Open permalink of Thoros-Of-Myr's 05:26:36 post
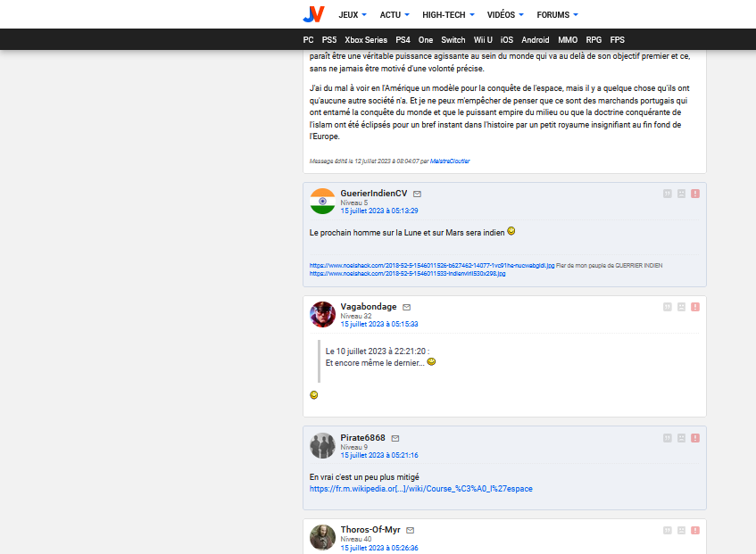 [x=379, y=549]
